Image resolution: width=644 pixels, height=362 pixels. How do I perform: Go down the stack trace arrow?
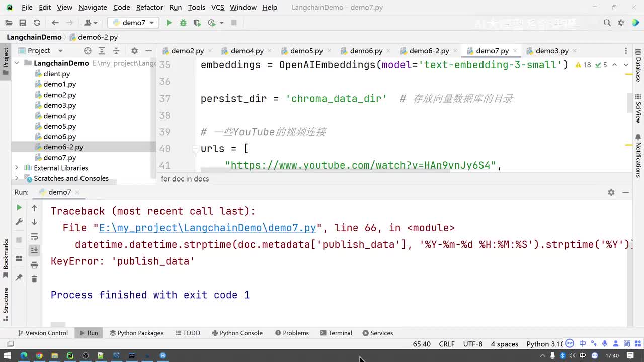pyautogui.click(x=34, y=222)
